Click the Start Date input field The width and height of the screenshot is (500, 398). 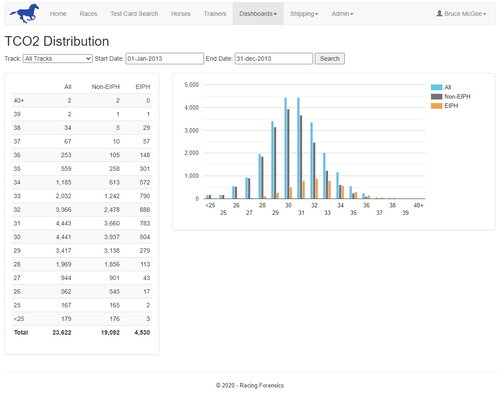165,59
